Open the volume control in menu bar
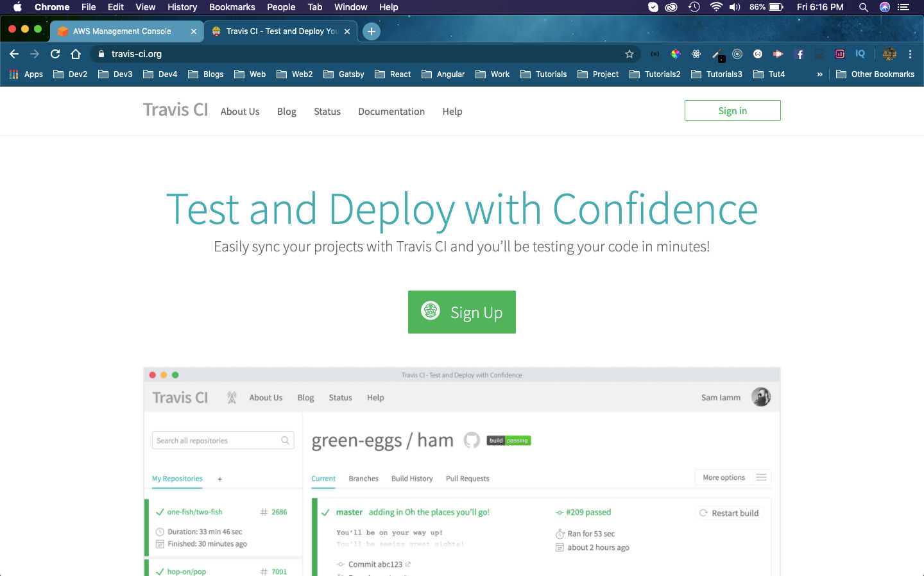 735,7
